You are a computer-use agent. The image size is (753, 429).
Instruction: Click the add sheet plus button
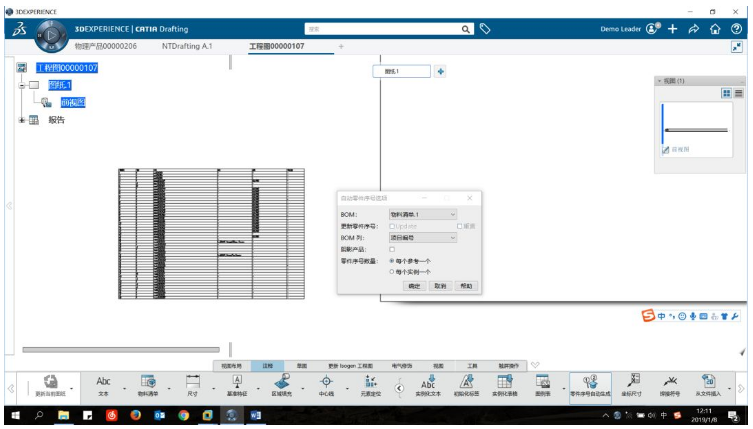(x=440, y=72)
